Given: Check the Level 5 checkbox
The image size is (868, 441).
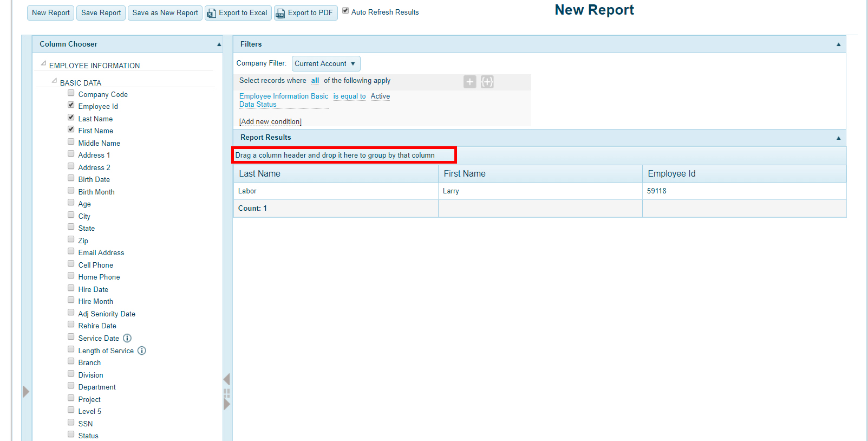Looking at the screenshot, I should pyautogui.click(x=71, y=410).
